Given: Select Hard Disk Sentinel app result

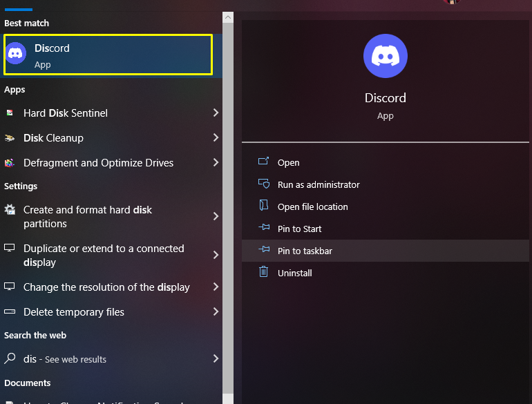Looking at the screenshot, I should (111, 113).
